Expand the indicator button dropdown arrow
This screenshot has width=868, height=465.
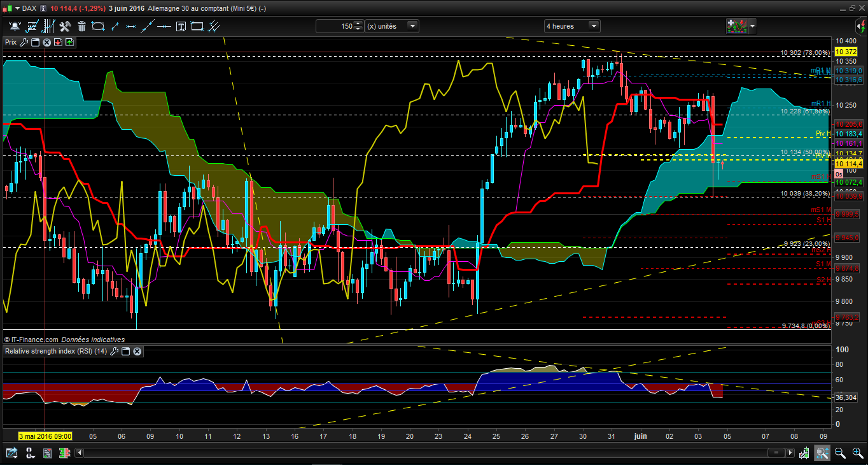point(753,26)
